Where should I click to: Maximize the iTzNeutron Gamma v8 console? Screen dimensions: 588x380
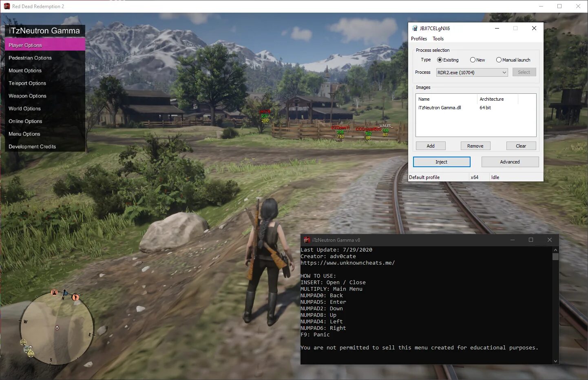(x=531, y=240)
